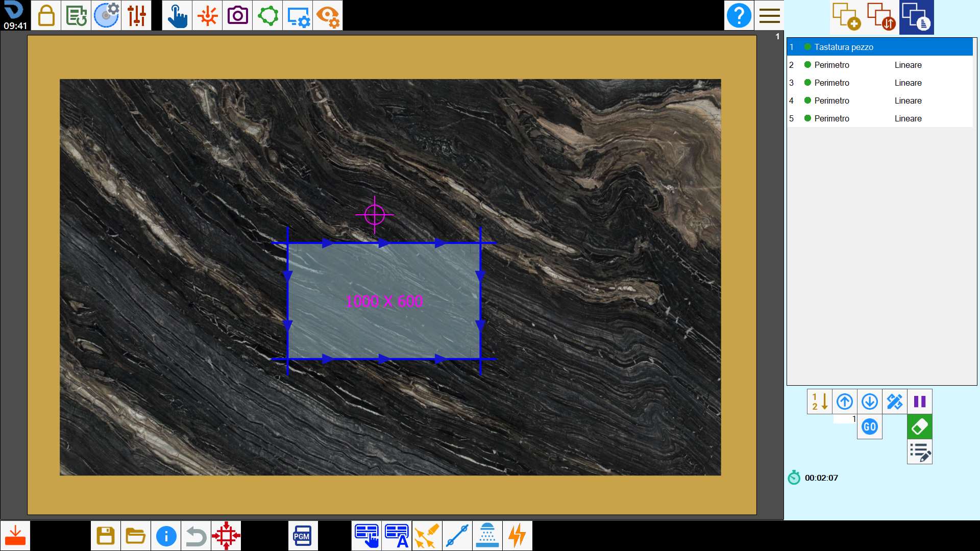Click the 1000 X 600 rectangle piece
Screen dimensions: 980x551
click(384, 301)
